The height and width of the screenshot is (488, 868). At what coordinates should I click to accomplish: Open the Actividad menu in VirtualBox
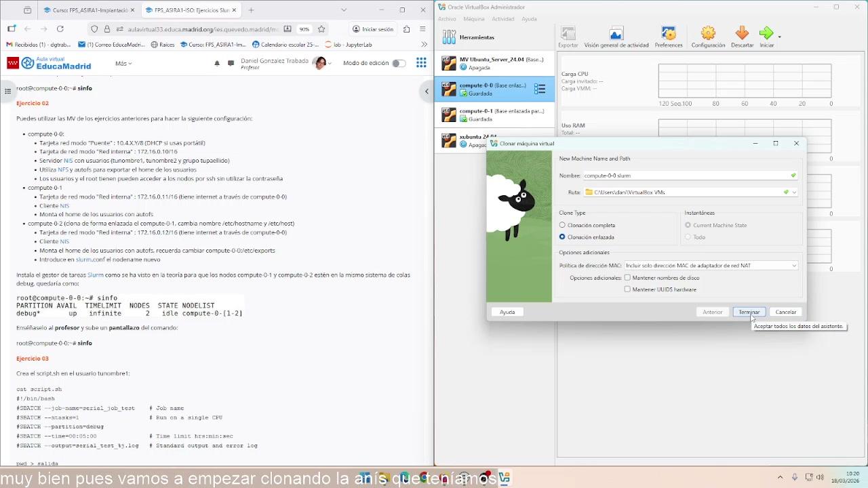point(503,19)
